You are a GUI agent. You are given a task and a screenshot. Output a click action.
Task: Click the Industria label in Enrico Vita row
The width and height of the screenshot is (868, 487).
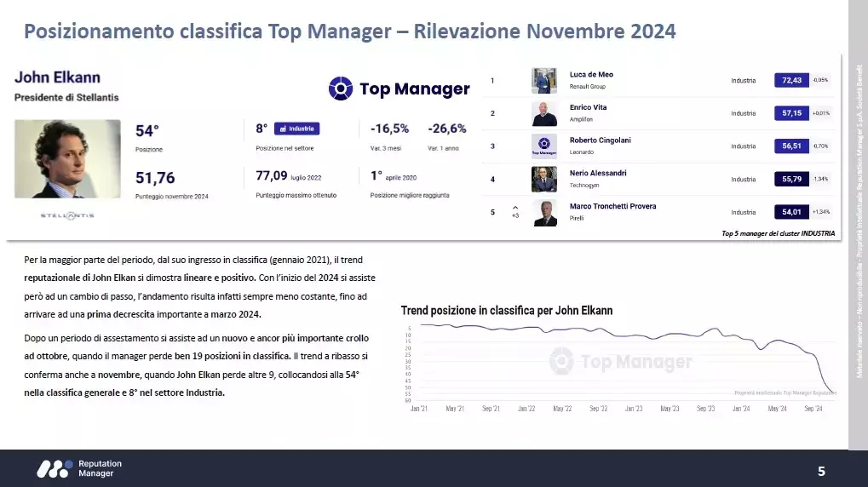pyautogui.click(x=744, y=113)
